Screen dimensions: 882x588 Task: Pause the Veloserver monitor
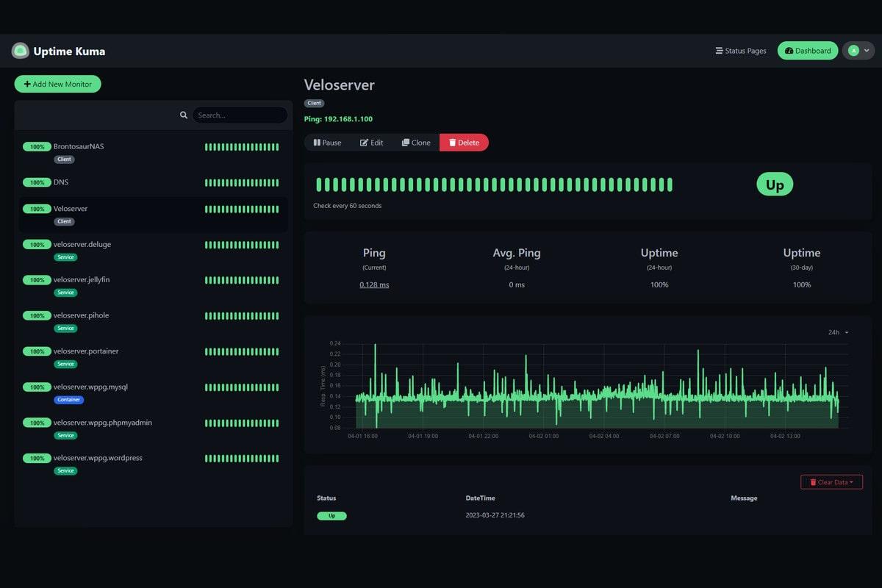click(327, 143)
